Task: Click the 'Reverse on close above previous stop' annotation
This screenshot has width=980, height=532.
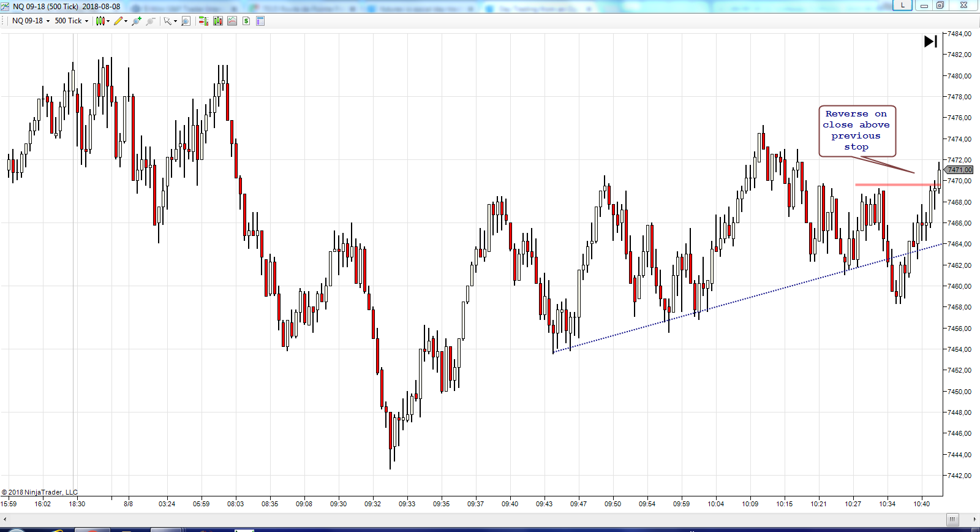Action: (857, 131)
